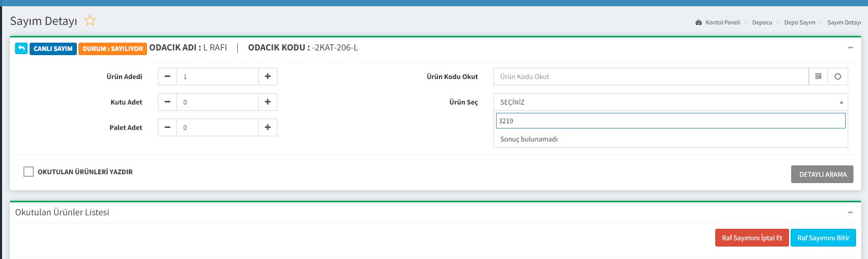Increase Palet Adet with plus button
The image size is (868, 259).
(x=268, y=127)
